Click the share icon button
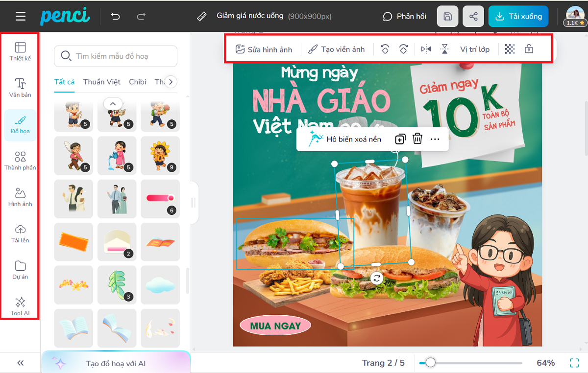588x373 pixels. point(473,16)
